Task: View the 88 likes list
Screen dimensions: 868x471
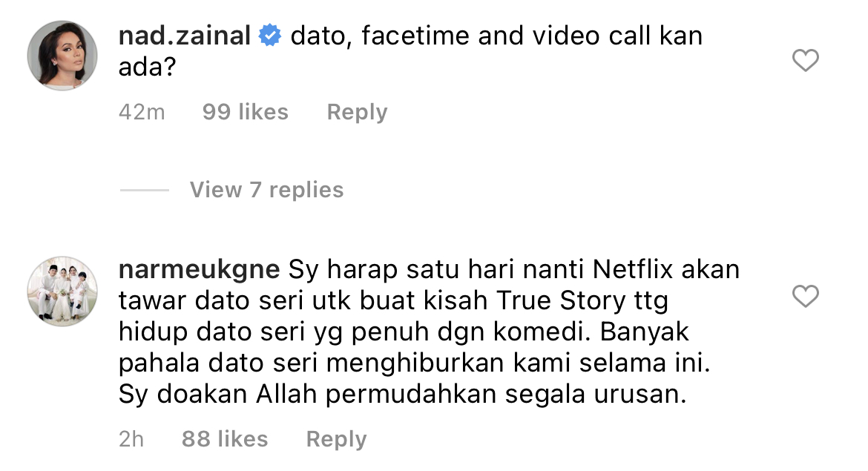Action: pos(225,439)
